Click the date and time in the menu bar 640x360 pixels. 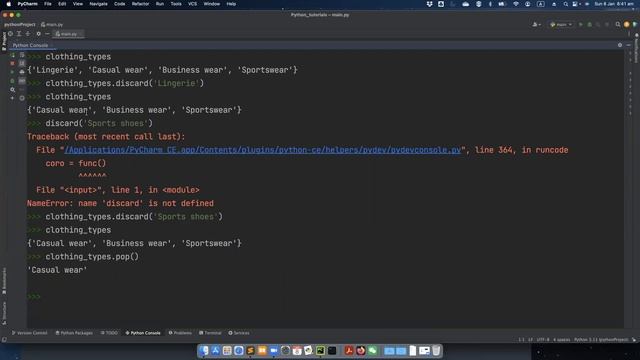(614, 4)
